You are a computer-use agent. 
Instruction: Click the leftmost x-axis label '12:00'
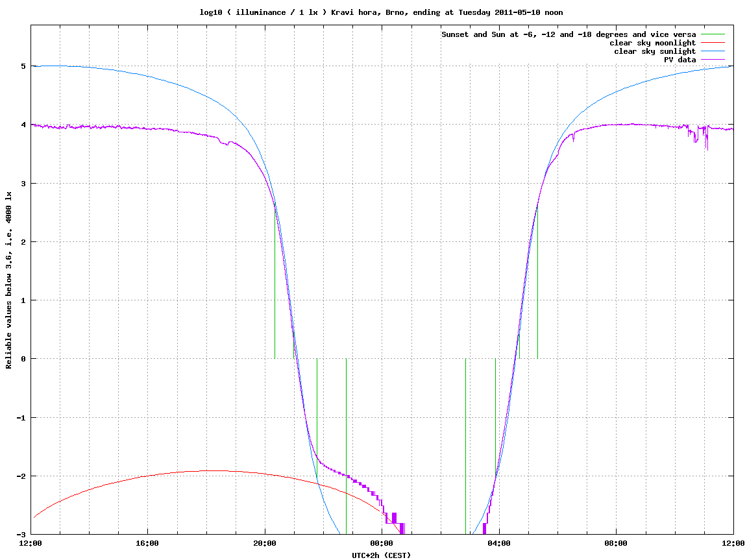pos(31,543)
